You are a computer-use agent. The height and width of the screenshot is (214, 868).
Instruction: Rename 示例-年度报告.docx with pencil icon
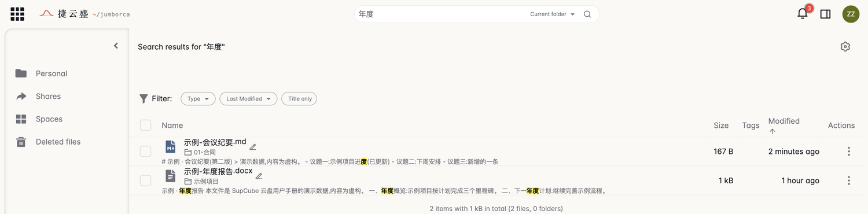coord(259,176)
